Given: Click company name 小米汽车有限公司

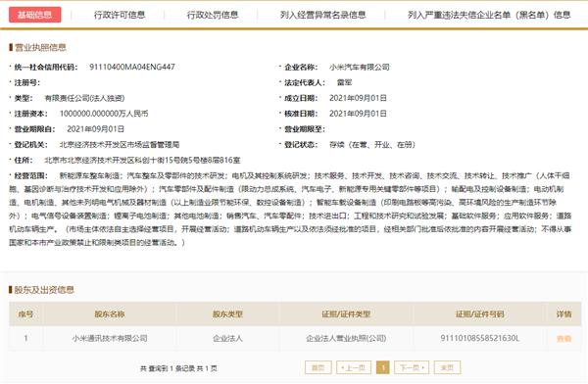Looking at the screenshot, I should click(360, 68).
